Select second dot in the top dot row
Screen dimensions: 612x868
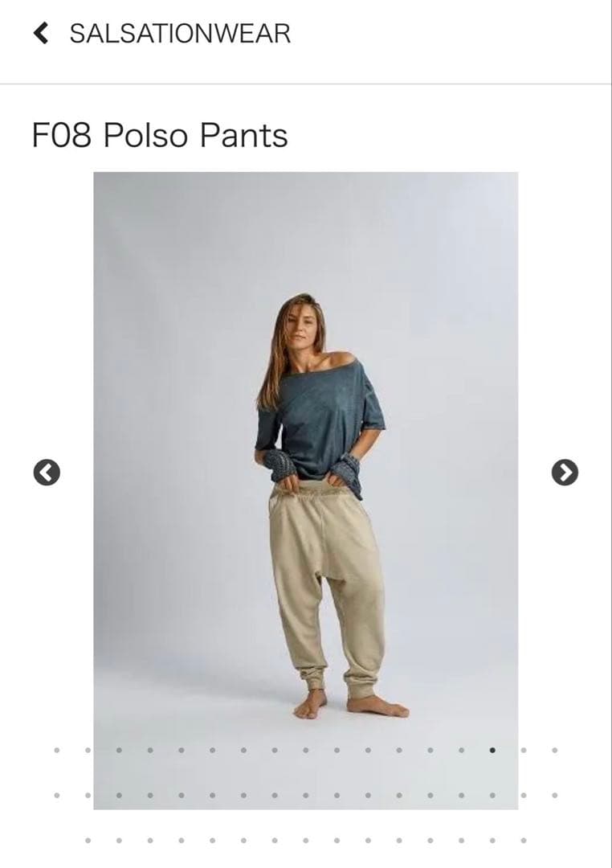(x=88, y=750)
